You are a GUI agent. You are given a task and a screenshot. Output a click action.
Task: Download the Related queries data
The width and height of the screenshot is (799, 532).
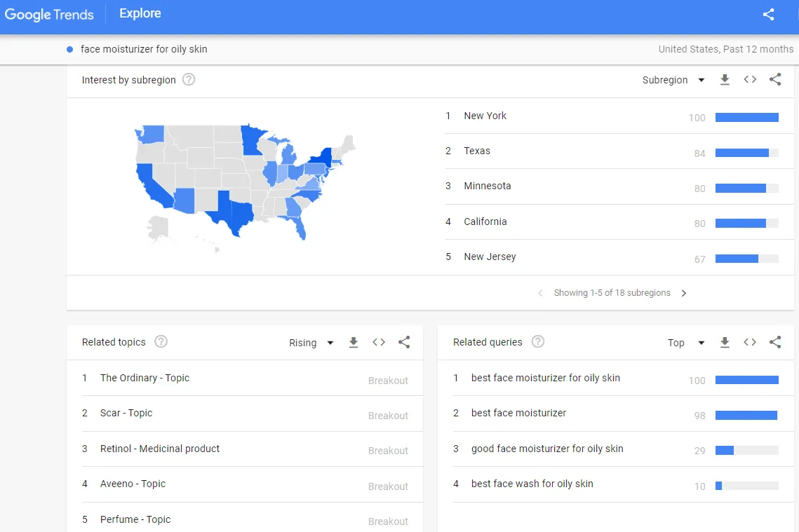click(x=725, y=343)
